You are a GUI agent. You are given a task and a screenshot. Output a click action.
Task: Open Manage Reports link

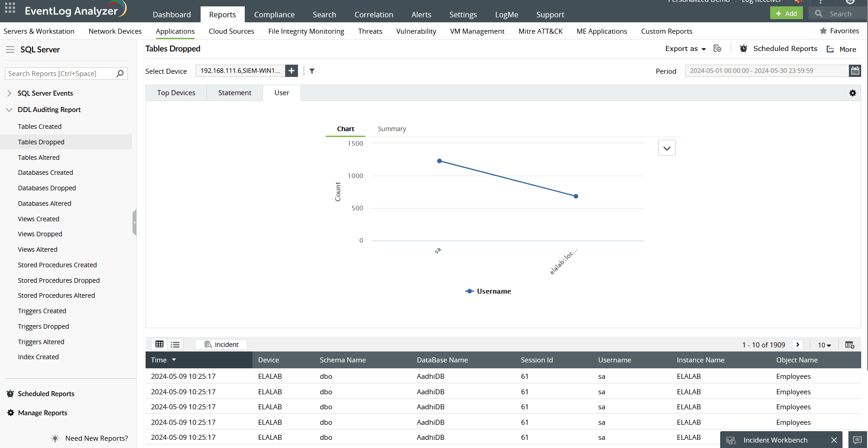[43, 413]
